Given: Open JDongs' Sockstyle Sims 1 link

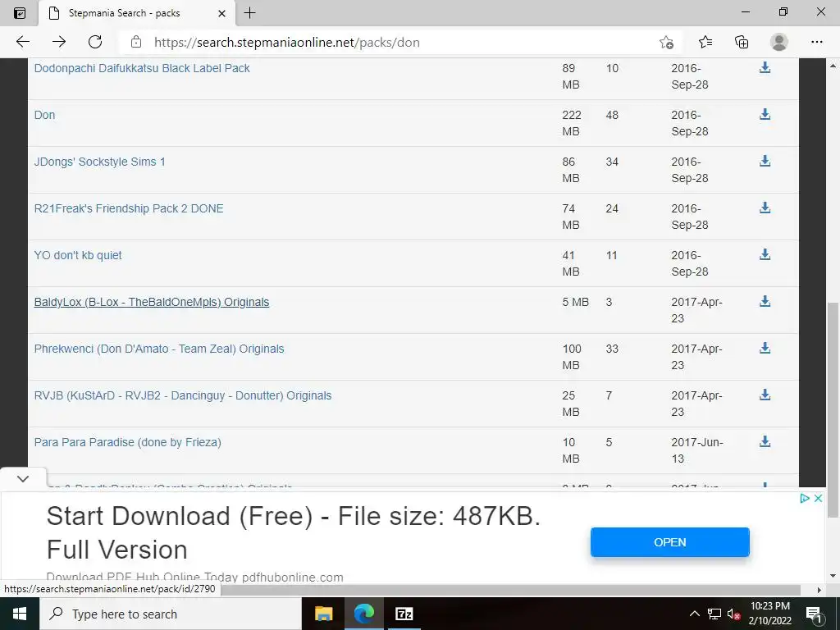Looking at the screenshot, I should [99, 162].
